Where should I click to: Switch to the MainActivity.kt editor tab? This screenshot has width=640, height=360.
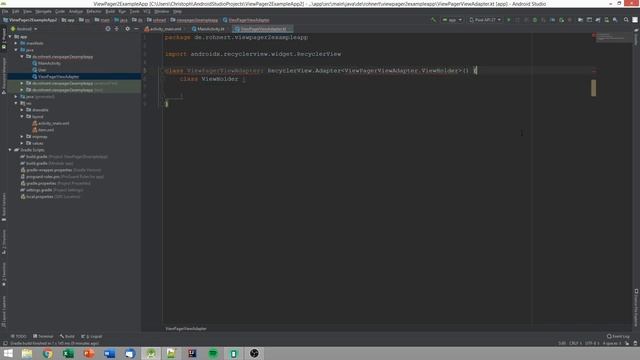[208, 29]
